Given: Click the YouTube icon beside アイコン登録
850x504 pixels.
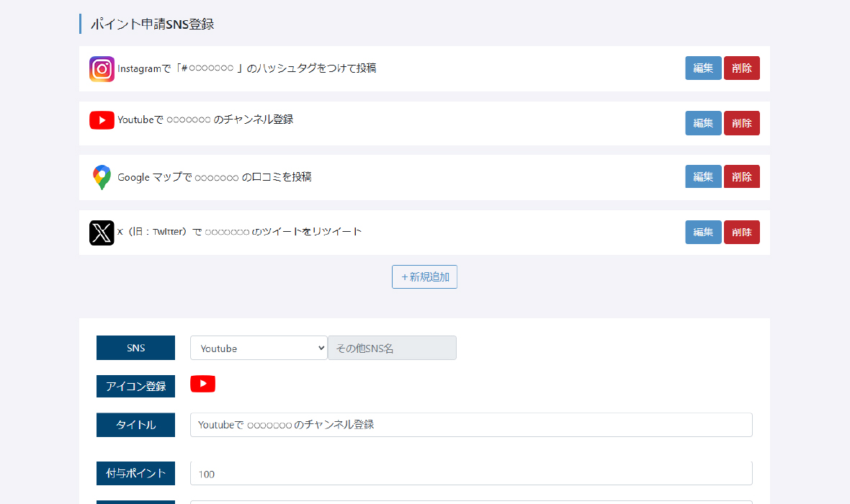Looking at the screenshot, I should click(202, 384).
